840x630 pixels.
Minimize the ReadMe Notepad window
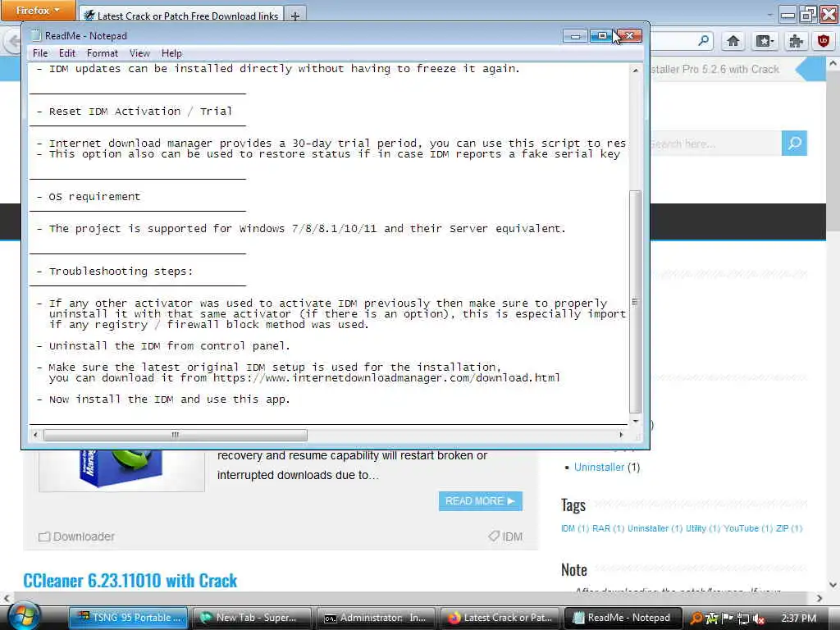575,36
